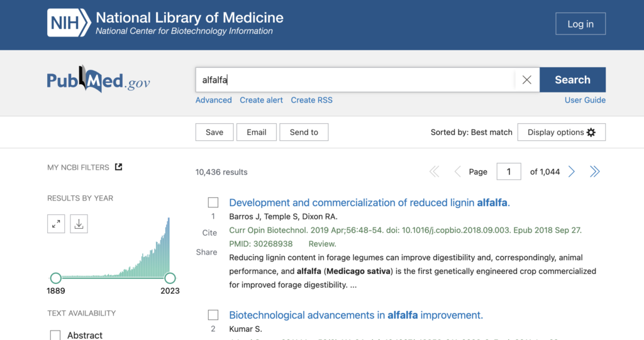The width and height of the screenshot is (644, 340).
Task: Click the alfalfa search input field
Action: click(355, 80)
